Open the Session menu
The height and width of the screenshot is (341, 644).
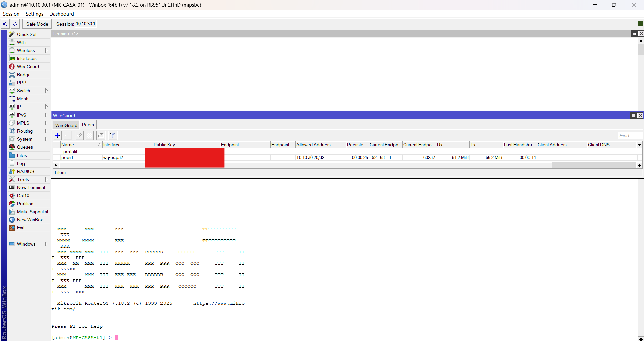(x=11, y=14)
